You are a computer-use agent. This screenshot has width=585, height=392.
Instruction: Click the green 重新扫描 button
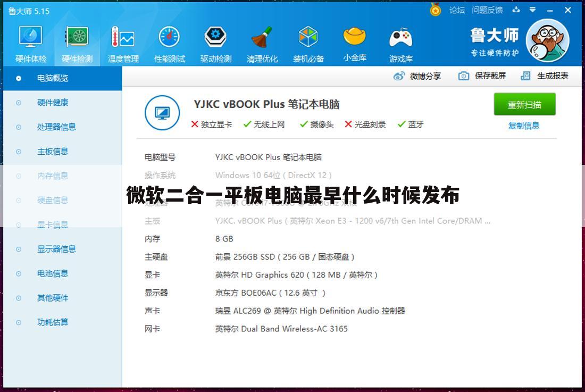(x=525, y=104)
